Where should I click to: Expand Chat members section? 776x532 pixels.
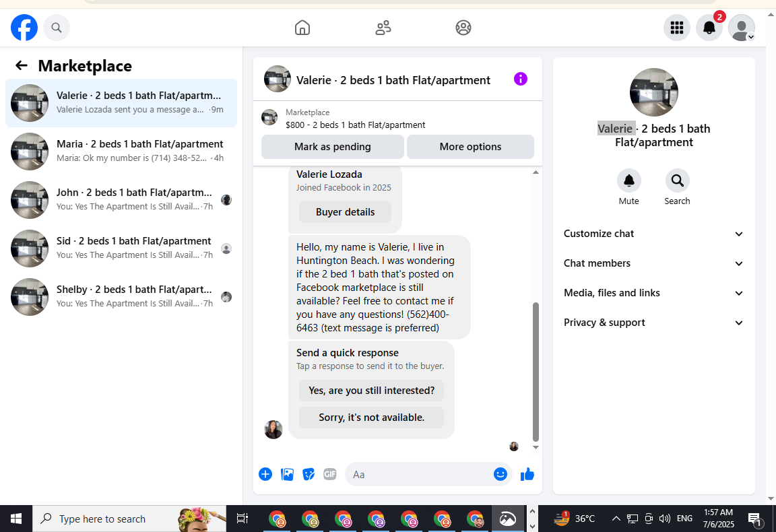pos(653,263)
